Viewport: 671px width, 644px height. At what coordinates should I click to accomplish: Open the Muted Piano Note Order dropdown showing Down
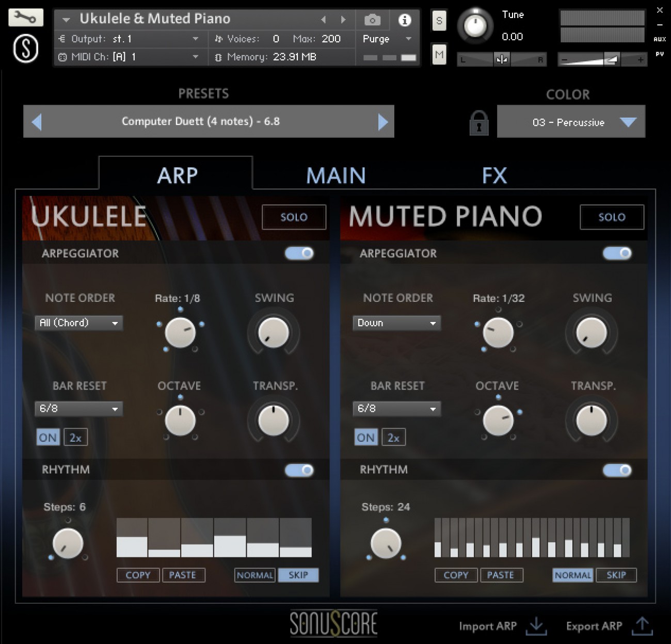(396, 323)
